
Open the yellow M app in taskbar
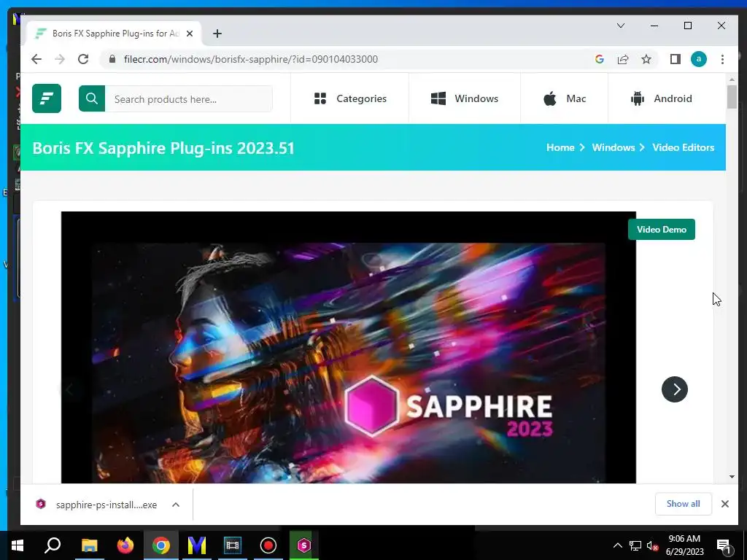pyautogui.click(x=197, y=545)
